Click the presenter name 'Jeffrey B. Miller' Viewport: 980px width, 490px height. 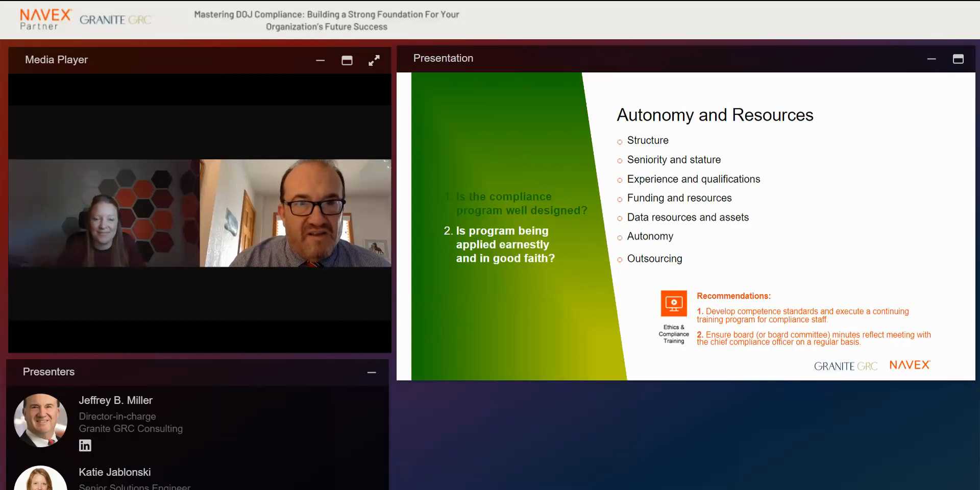click(116, 400)
